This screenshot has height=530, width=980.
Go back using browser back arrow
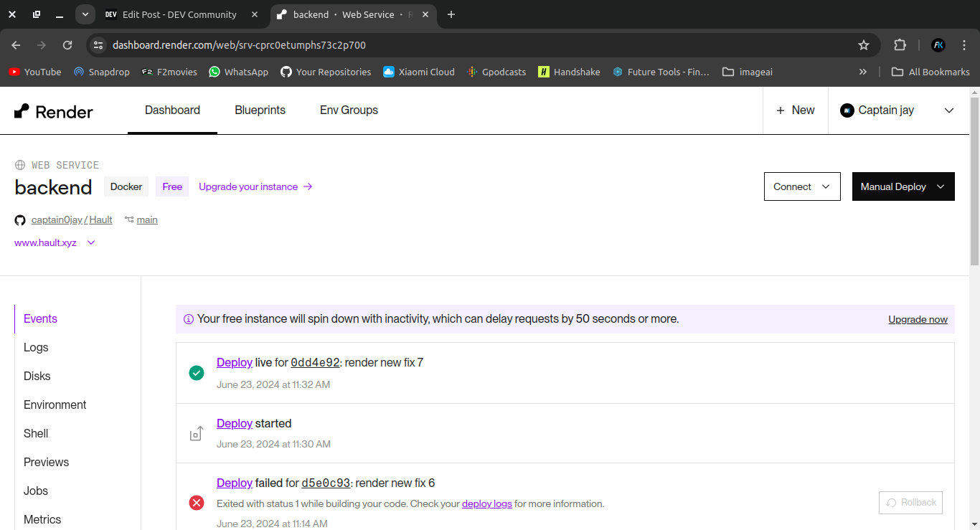point(16,45)
